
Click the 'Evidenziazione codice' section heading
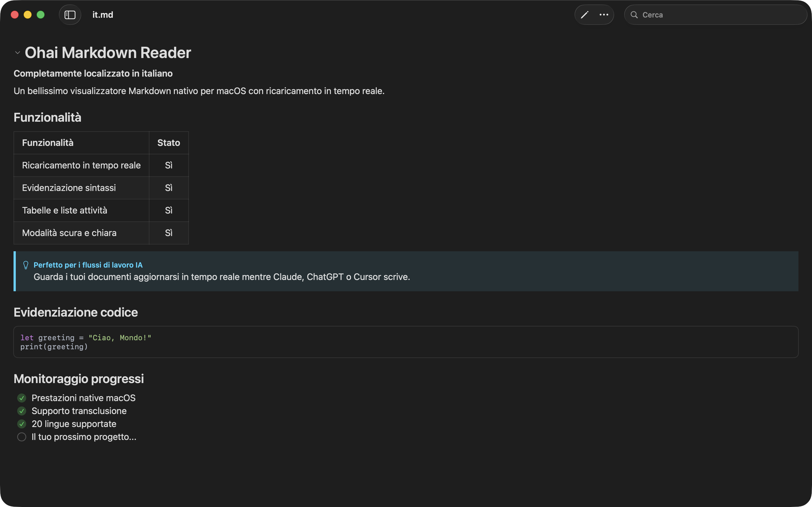[x=76, y=312]
